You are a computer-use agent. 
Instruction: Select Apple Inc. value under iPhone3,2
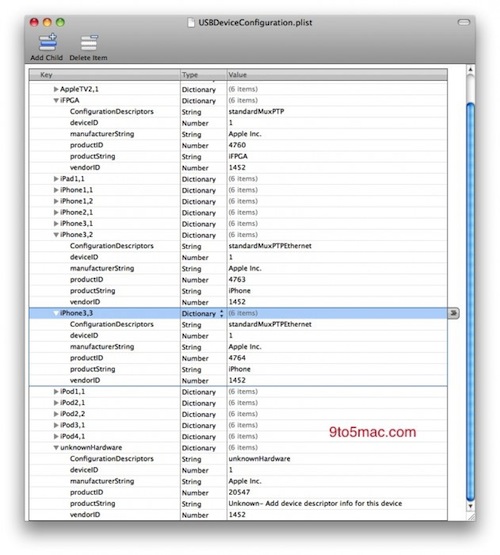[x=245, y=268]
